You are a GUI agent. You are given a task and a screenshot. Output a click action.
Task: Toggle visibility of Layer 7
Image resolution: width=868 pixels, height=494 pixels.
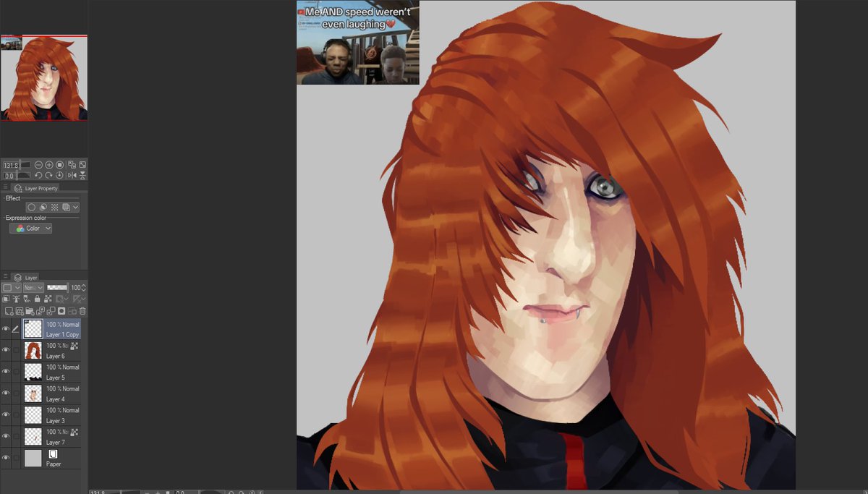tap(6, 436)
